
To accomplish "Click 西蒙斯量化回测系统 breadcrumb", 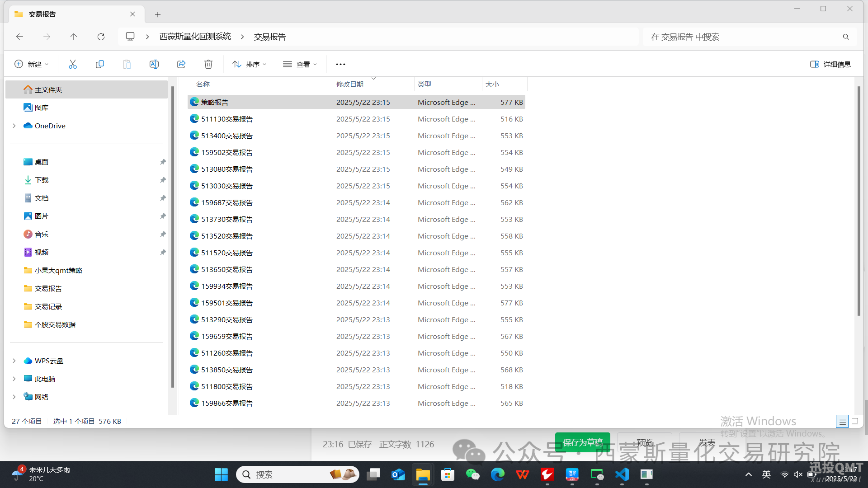I will point(195,37).
